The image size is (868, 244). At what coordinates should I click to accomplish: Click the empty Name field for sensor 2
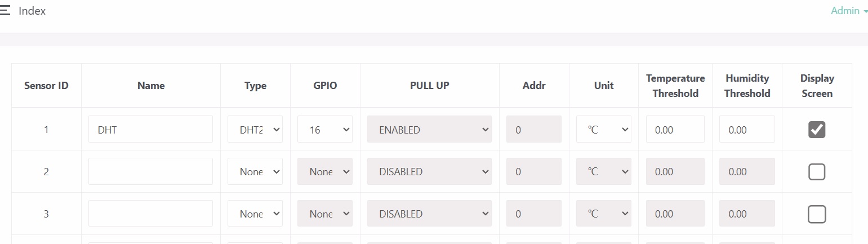[150, 172]
